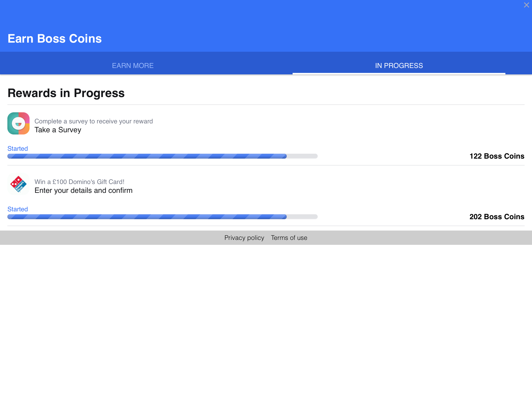Select the IN PROGRESS tab
Image resolution: width=532 pixels, height=399 pixels.
pyautogui.click(x=399, y=66)
